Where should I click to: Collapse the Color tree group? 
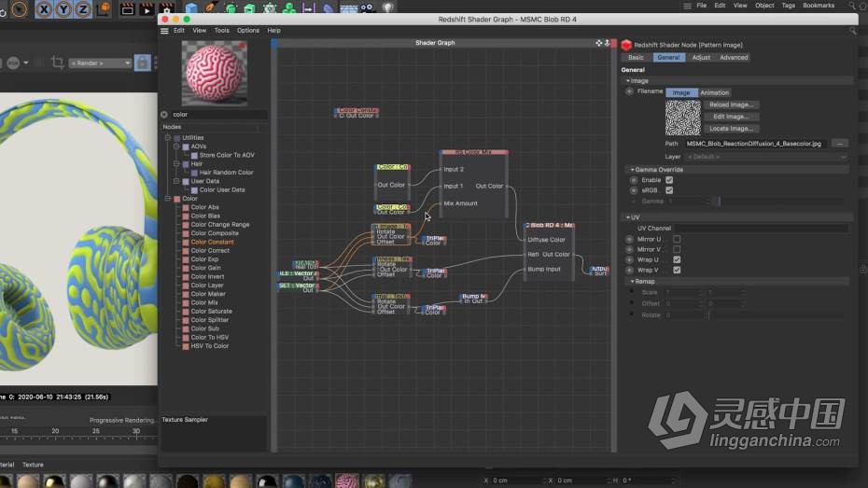tap(168, 199)
